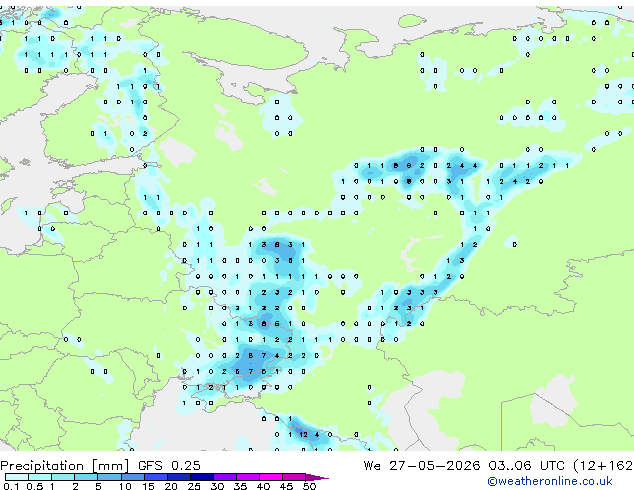Click the 1–2 mm legend color swatch
The width and height of the screenshot is (634, 490).
point(63,477)
